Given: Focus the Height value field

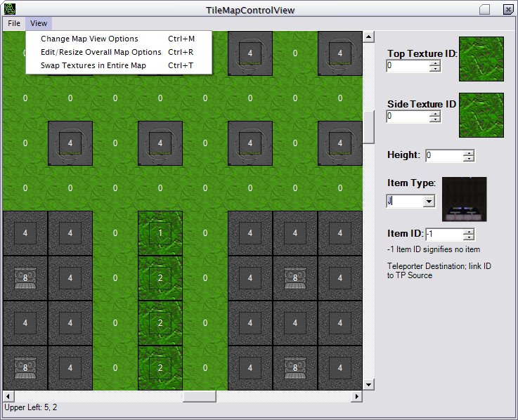Looking at the screenshot, I should click(443, 155).
